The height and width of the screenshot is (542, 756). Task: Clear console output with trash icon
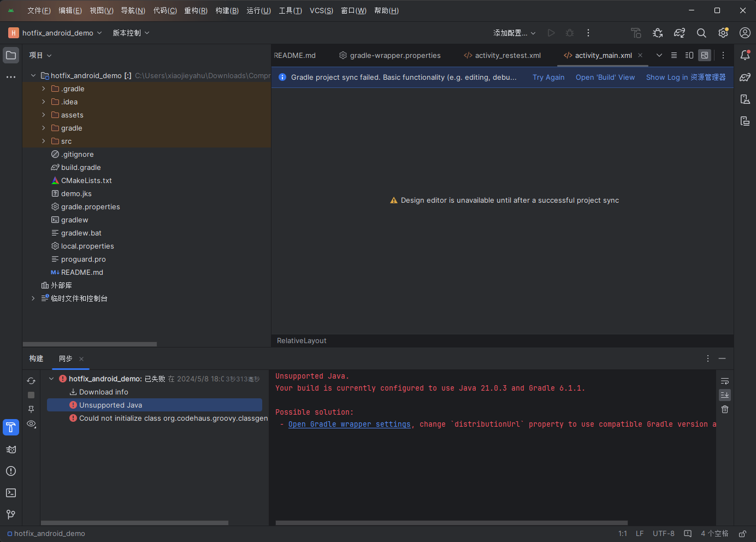pos(725,409)
